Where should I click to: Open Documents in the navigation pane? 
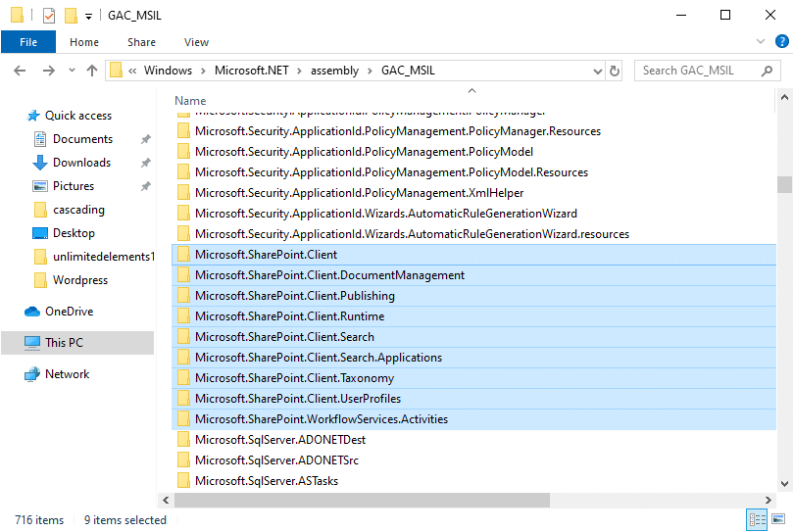coord(82,139)
